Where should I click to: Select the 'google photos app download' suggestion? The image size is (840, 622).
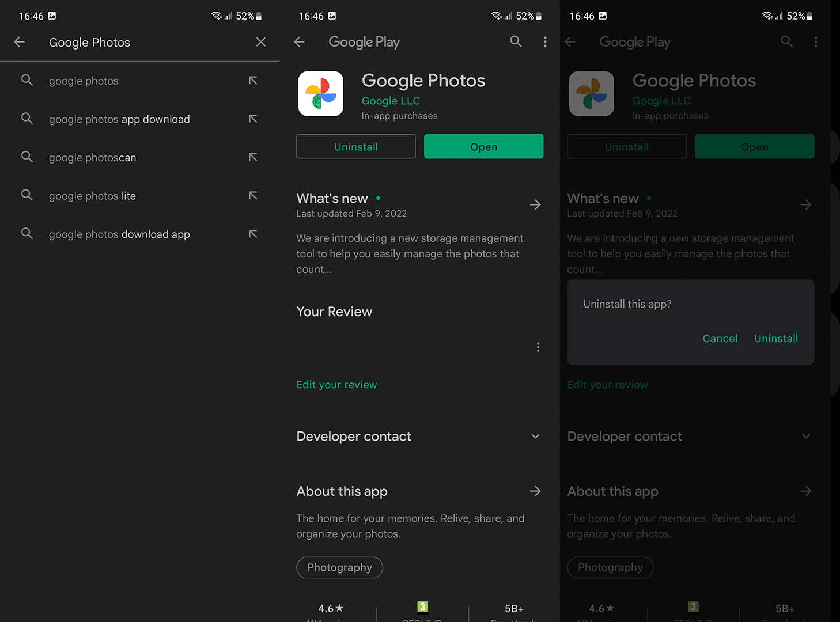pos(119,119)
